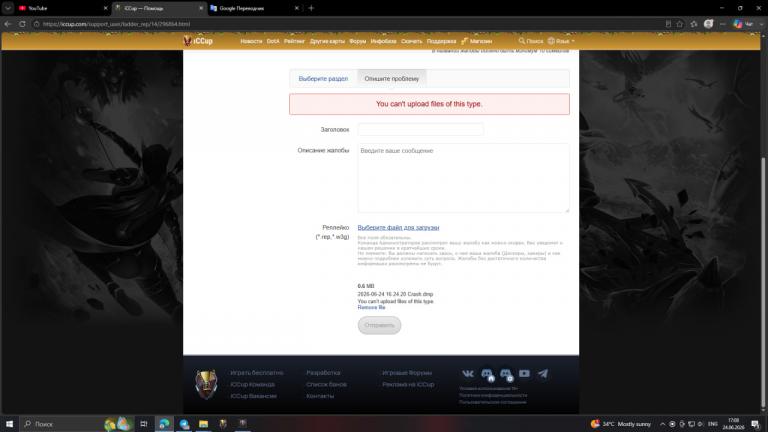
Task: Open a new browser tab
Action: pyautogui.click(x=311, y=8)
